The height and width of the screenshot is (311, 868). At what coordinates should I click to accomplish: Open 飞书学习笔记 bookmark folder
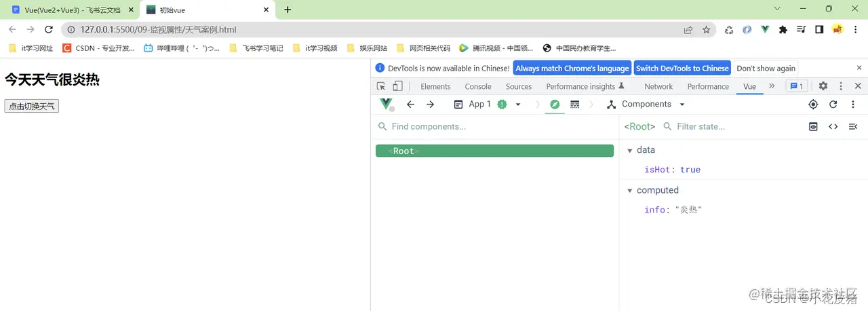pyautogui.click(x=257, y=48)
